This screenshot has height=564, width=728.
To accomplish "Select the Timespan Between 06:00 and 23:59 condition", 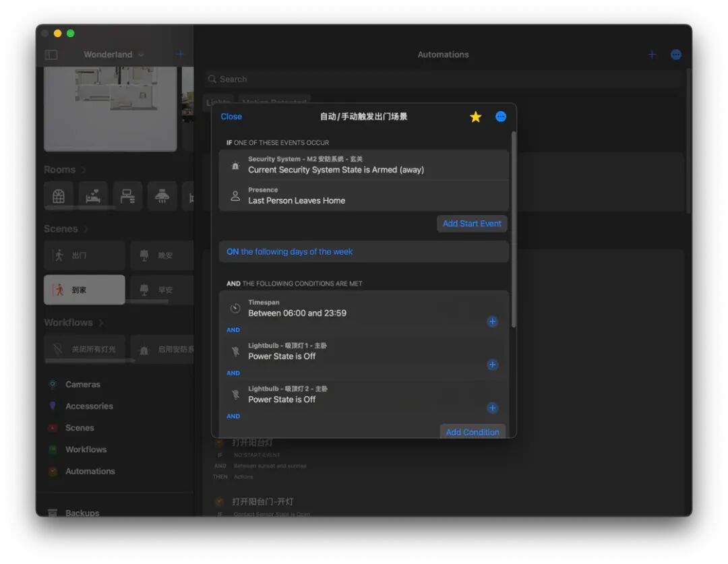I will click(363, 308).
